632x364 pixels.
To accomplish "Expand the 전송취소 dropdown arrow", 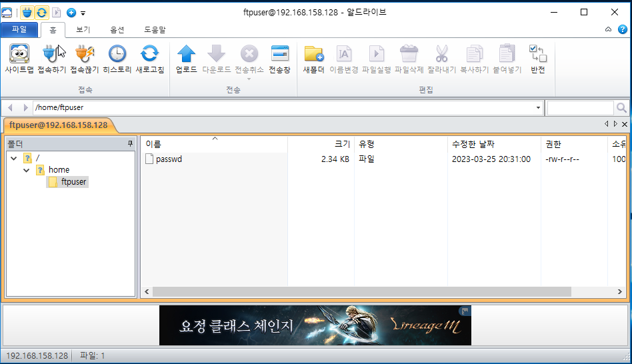I will 249,79.
